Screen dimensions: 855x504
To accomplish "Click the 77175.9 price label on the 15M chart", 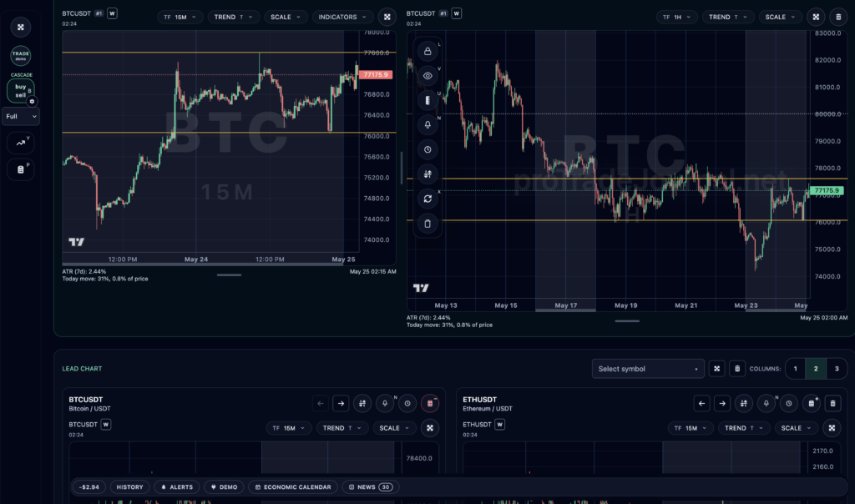I will click(x=376, y=74).
